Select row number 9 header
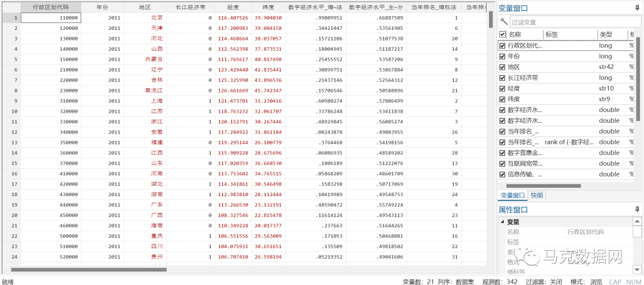This screenshot has height=285, width=644. click(x=10, y=101)
